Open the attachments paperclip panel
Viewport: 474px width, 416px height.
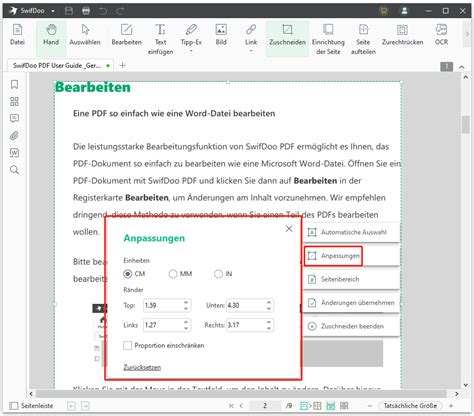(14, 136)
